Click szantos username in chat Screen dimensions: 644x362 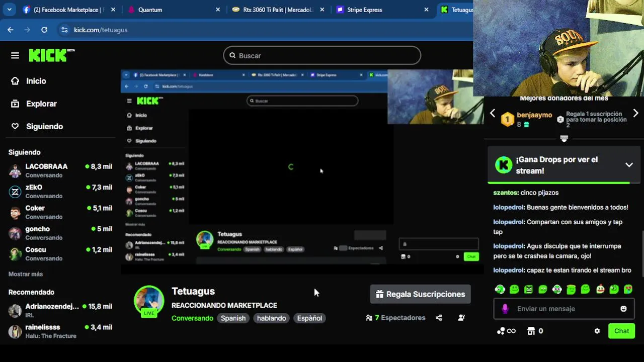505,193
